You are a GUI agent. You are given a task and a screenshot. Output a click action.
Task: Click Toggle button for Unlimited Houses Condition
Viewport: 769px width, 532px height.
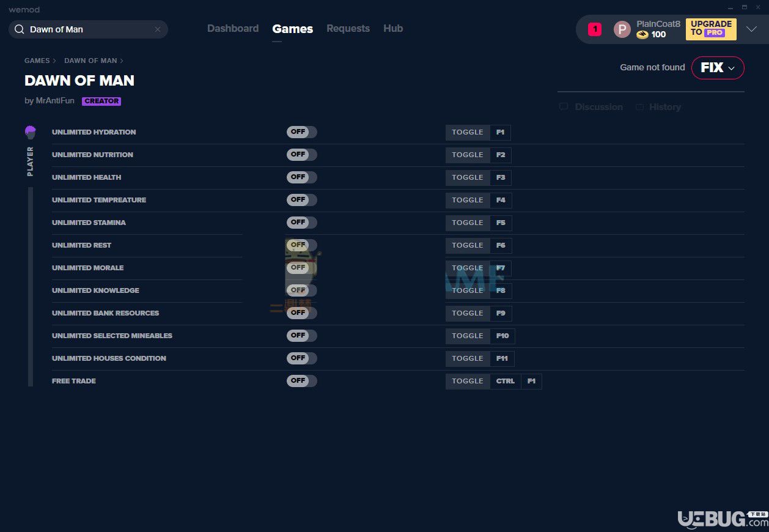point(468,359)
